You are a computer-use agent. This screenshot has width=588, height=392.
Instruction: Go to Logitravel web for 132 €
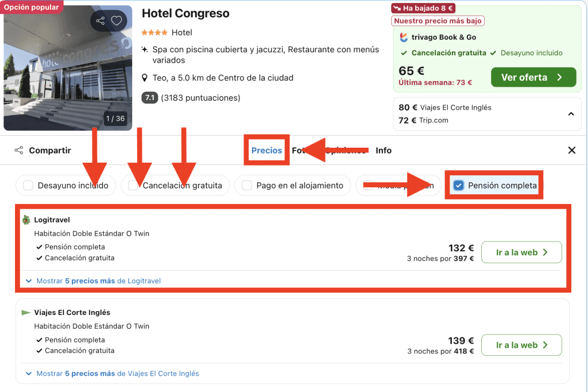(521, 252)
